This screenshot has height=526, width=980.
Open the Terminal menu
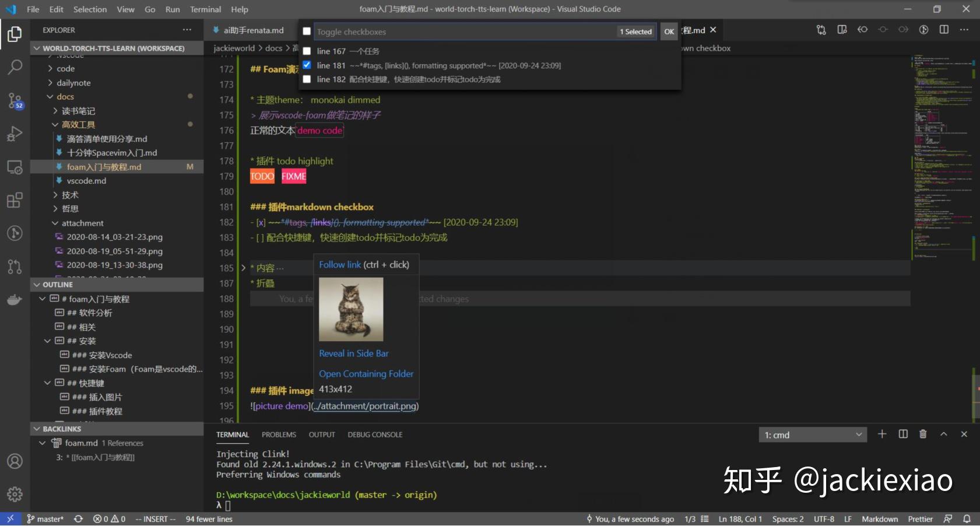(x=205, y=9)
